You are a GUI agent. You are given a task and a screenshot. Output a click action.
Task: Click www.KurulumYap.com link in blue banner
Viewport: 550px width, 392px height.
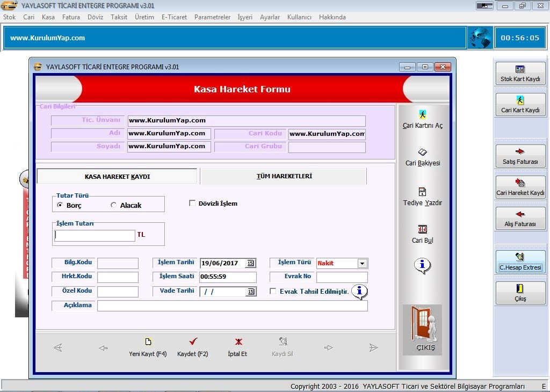click(x=47, y=38)
